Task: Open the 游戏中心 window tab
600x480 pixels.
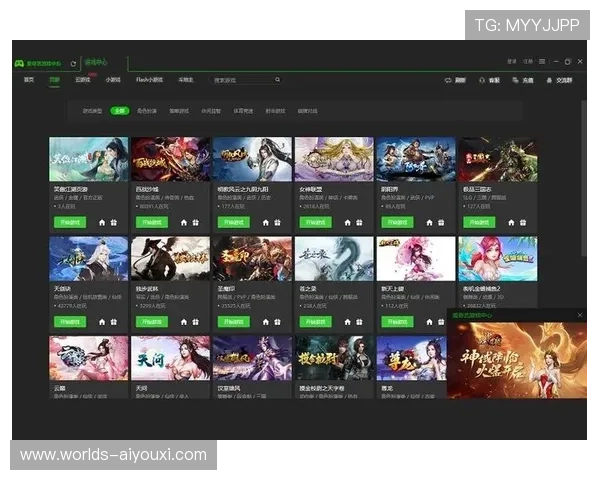Action: pyautogui.click(x=96, y=62)
